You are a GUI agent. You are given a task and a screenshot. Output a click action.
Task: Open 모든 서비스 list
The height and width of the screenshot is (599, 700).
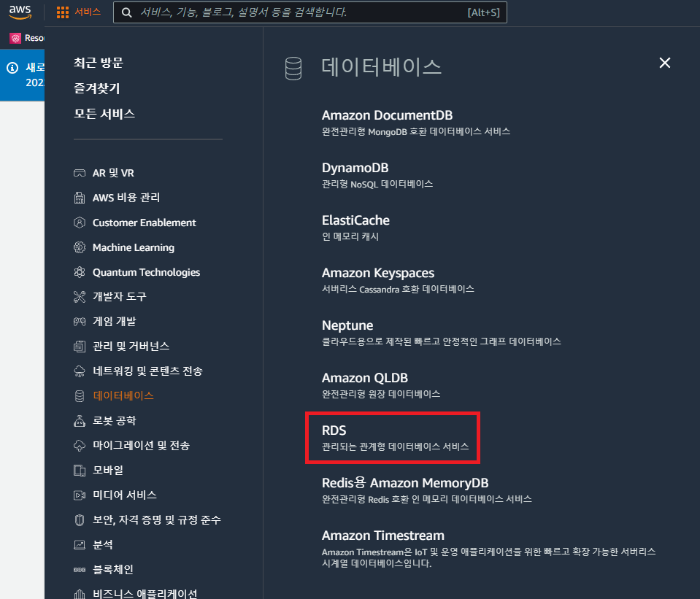(x=104, y=114)
